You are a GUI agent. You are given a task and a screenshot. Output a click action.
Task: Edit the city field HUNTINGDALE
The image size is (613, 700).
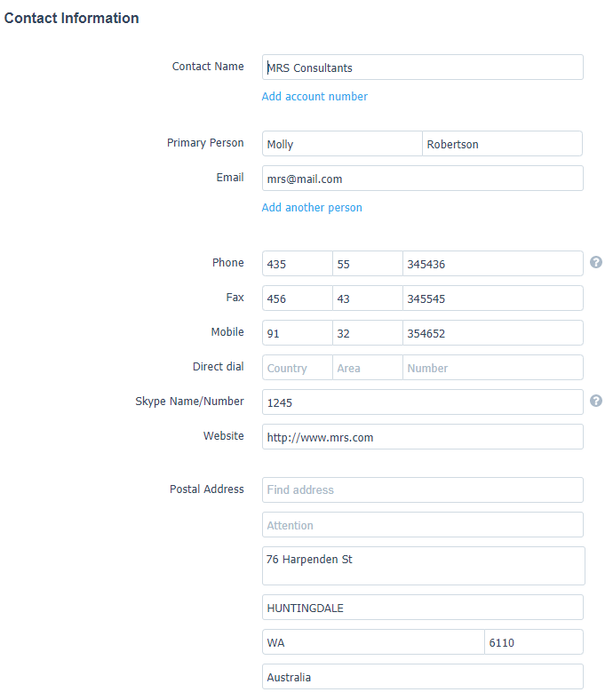click(x=422, y=607)
